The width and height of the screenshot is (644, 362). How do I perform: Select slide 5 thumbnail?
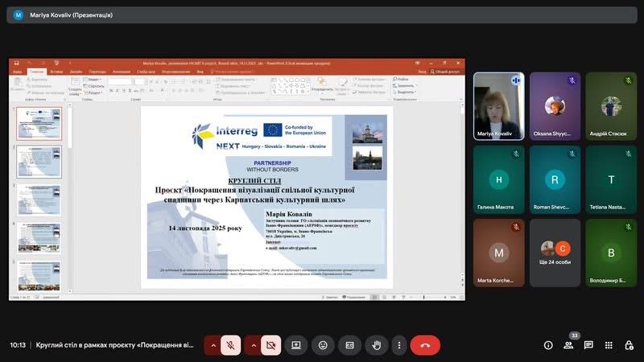pos(39,276)
